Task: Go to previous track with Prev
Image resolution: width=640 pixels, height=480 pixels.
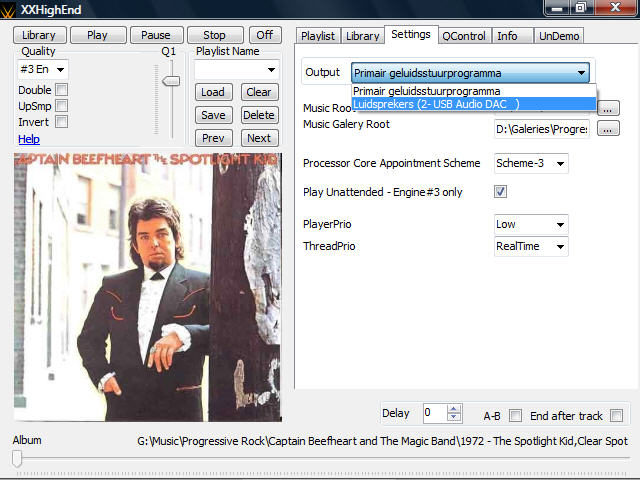Action: [x=213, y=138]
